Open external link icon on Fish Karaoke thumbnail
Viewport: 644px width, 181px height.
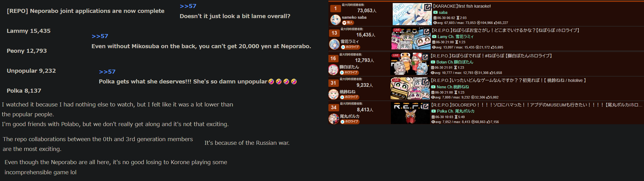pyautogui.click(x=427, y=7)
